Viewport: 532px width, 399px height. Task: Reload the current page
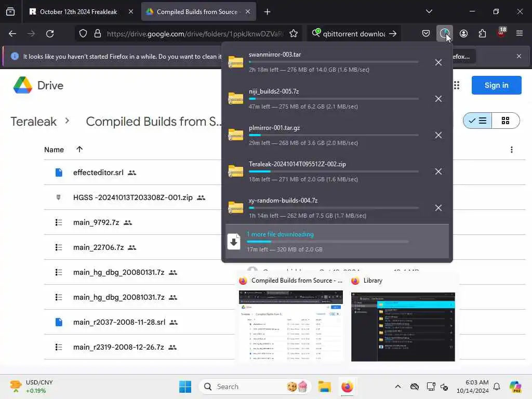pos(50,34)
